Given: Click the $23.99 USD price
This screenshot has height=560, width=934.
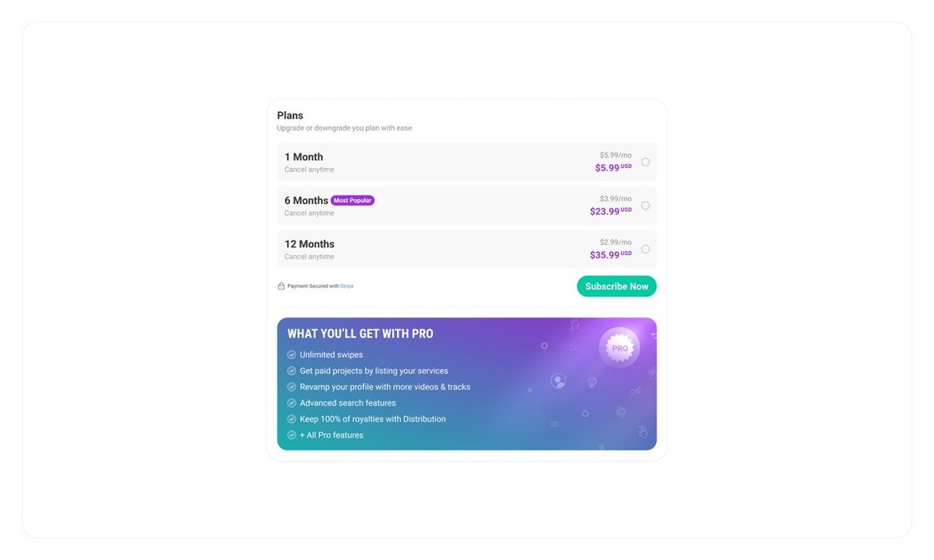Looking at the screenshot, I should (x=605, y=212).
